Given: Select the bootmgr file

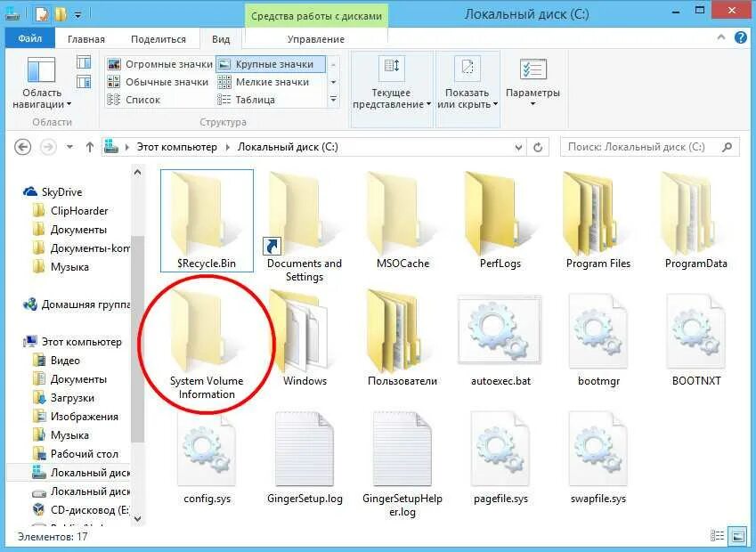Looking at the screenshot, I should [x=598, y=340].
